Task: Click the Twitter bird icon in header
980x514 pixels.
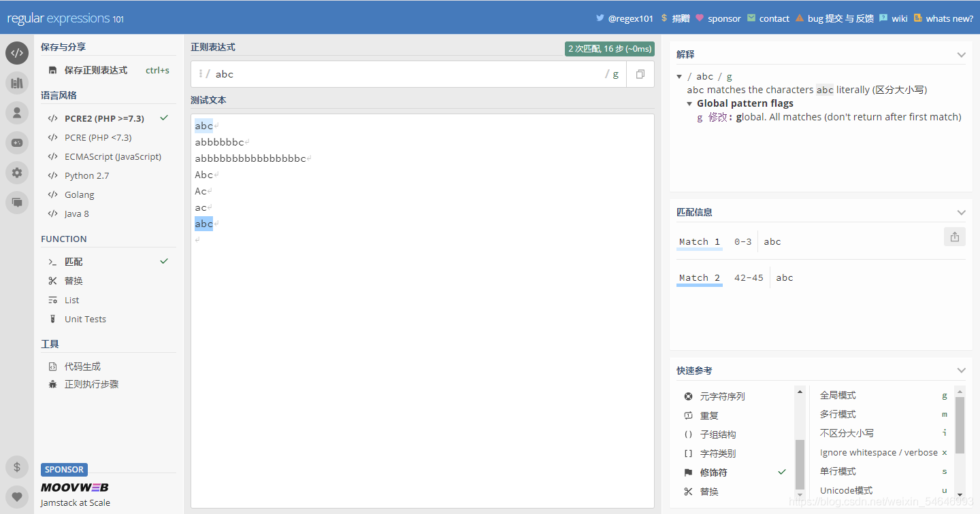Action: click(600, 18)
